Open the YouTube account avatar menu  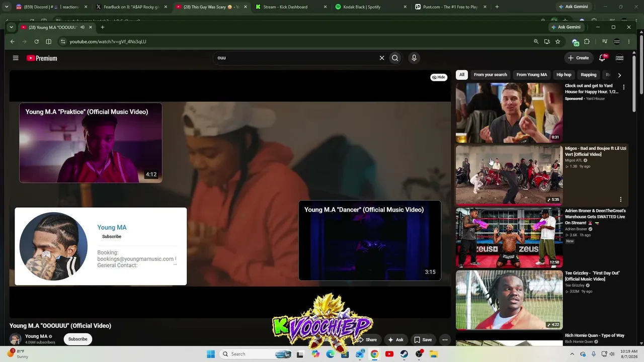click(620, 58)
